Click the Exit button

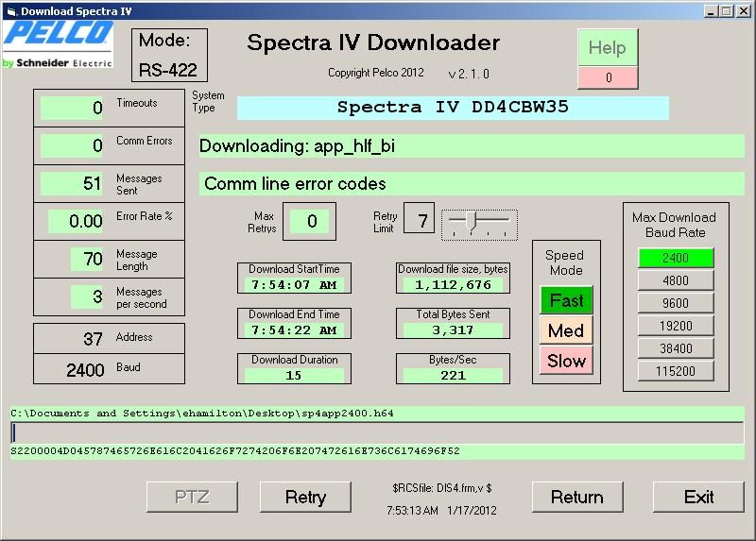[698, 497]
